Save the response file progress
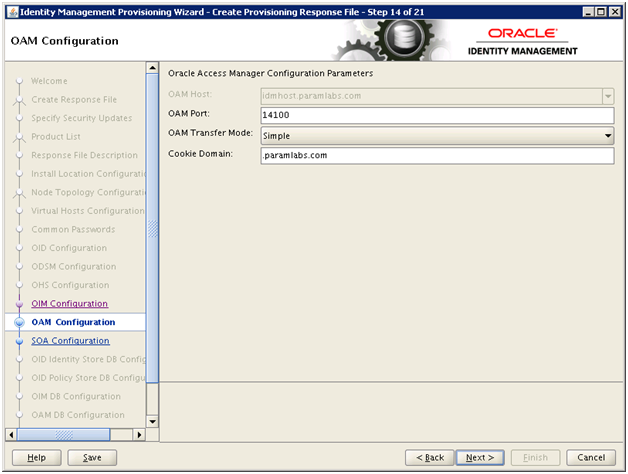This screenshot has height=474, width=628. pos(92,457)
